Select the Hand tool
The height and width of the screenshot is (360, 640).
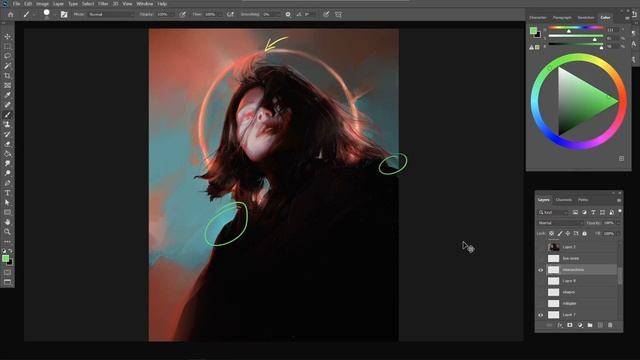[7, 222]
